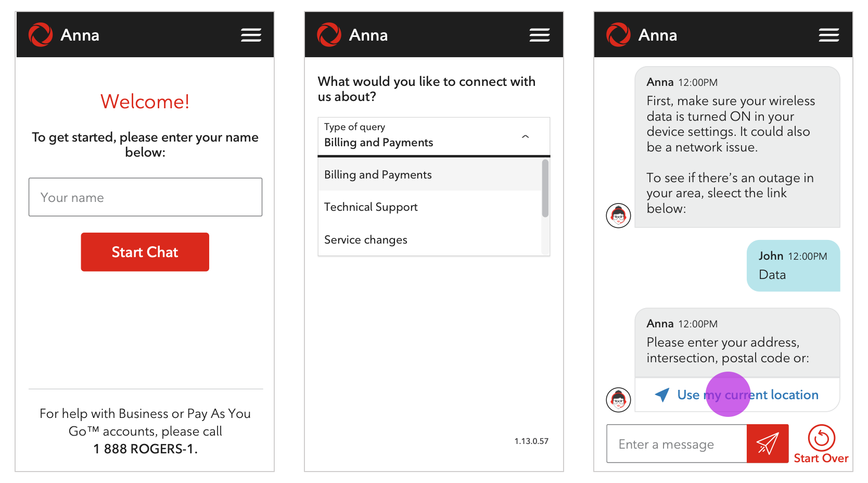Click the Start Over circular arrow icon
Viewport: 868px width, 483px height.
(821, 438)
